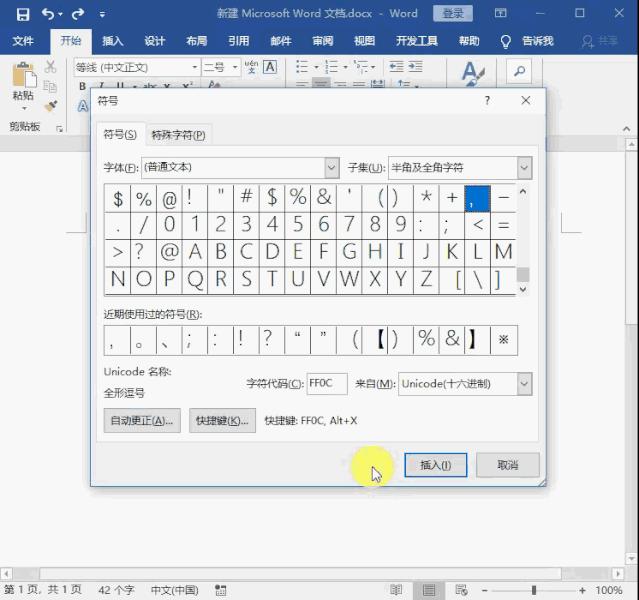This screenshot has width=639, height=600.
Task: Open the bullet list dropdown arrow
Action: [316, 67]
